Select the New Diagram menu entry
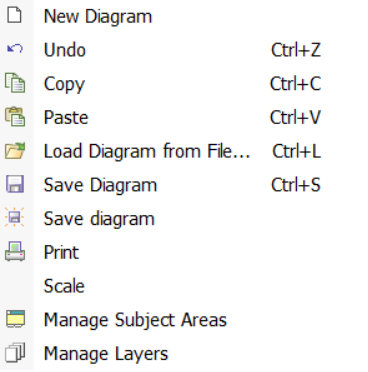Viewport: 368px width, 372px height. point(184,16)
